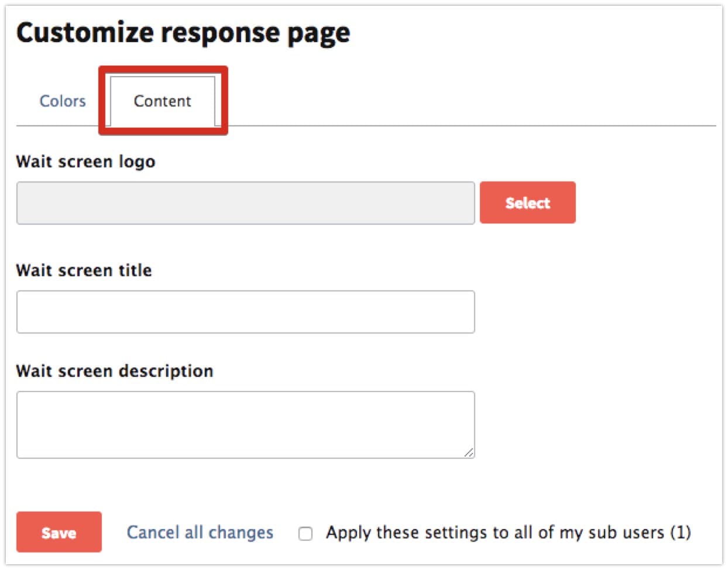Enable Apply settings to sub users checkbox
Image resolution: width=728 pixels, height=570 pixels.
305,533
